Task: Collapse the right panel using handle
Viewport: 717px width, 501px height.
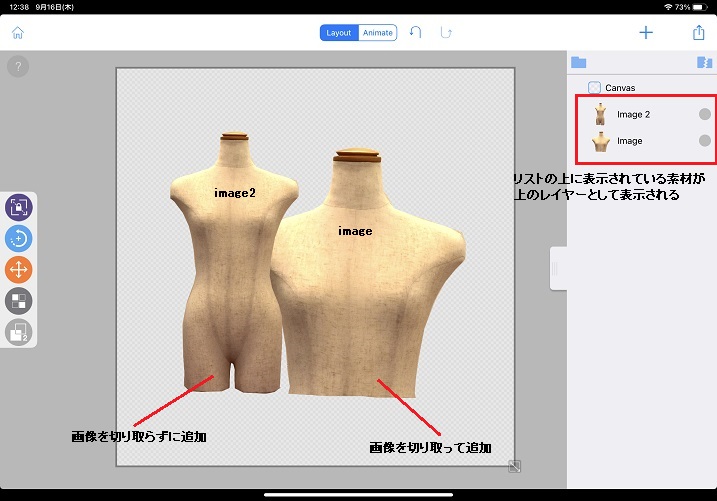Action: (558, 268)
